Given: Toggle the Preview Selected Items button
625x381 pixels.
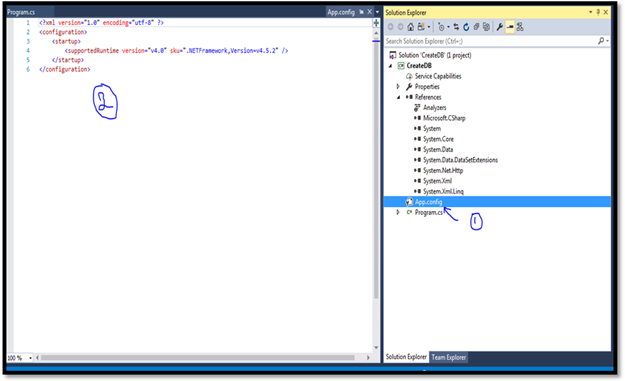Looking at the screenshot, I should pos(510,27).
